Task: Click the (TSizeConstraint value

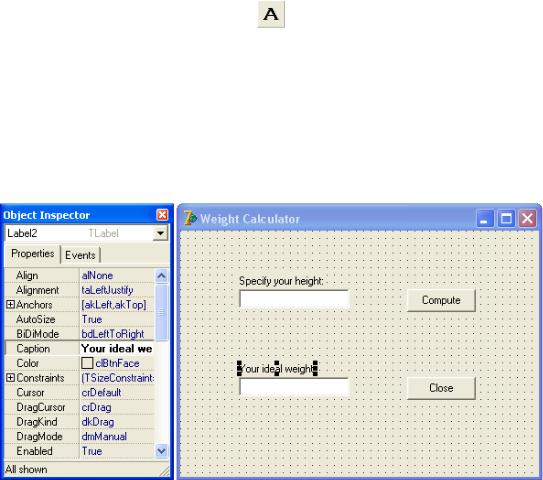Action: (x=118, y=378)
